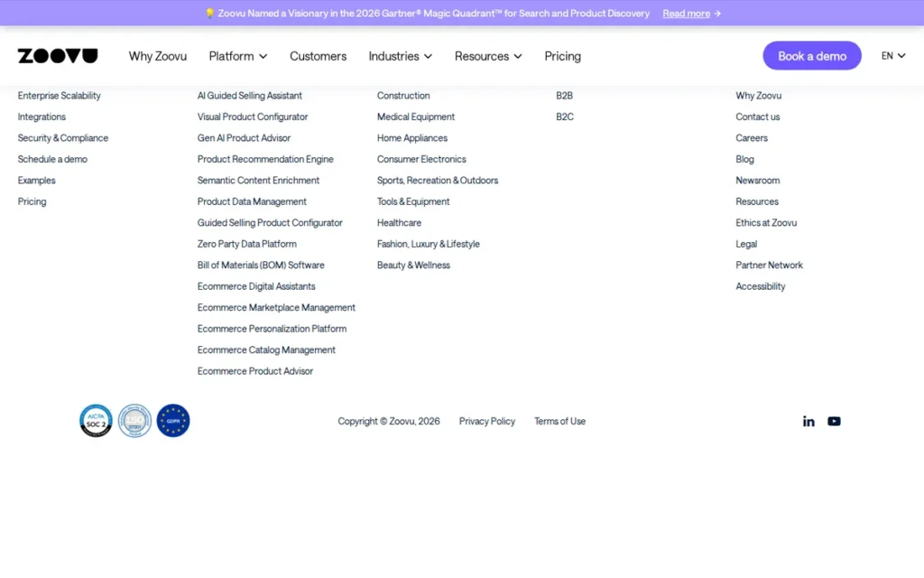
Task: Click Schedule a demo footer link
Action: (52, 159)
